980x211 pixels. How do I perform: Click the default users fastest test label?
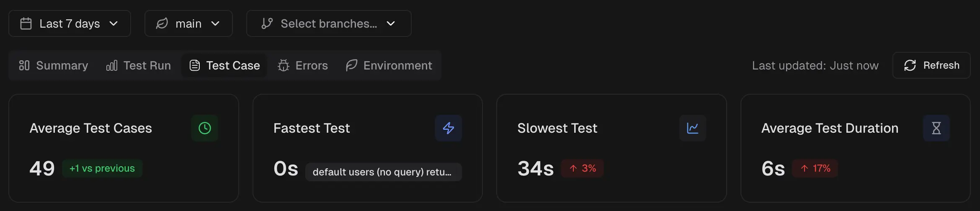383,172
